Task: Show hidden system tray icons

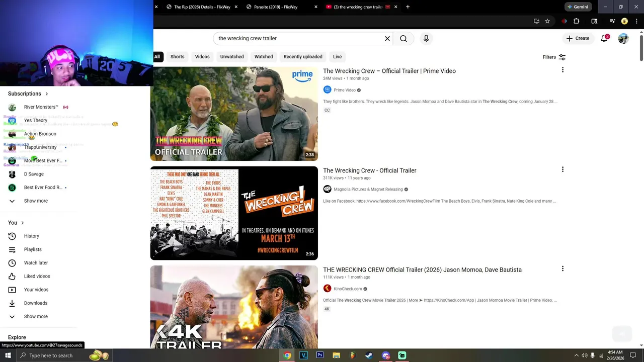Action: click(x=576, y=355)
